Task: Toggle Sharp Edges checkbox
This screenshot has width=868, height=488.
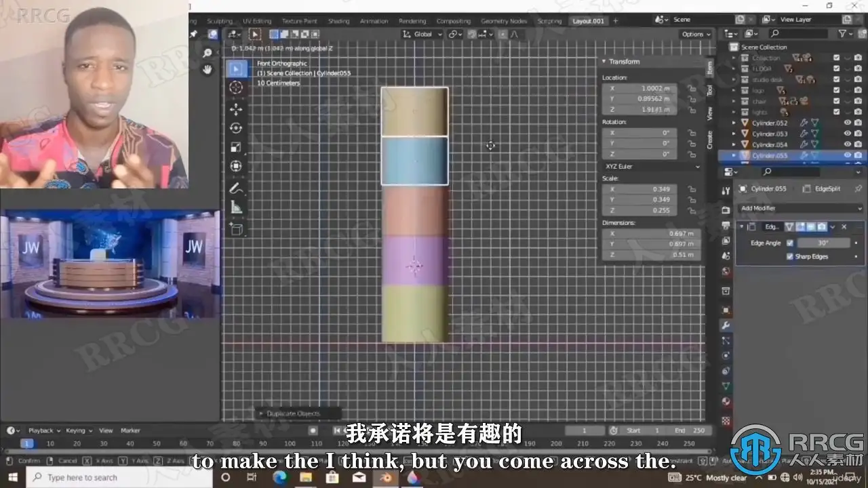Action: coord(789,256)
